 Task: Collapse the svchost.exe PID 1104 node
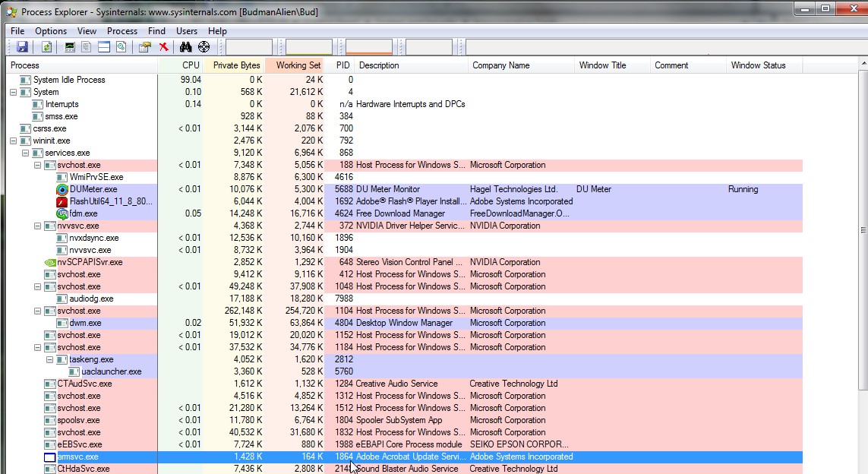[x=38, y=311]
